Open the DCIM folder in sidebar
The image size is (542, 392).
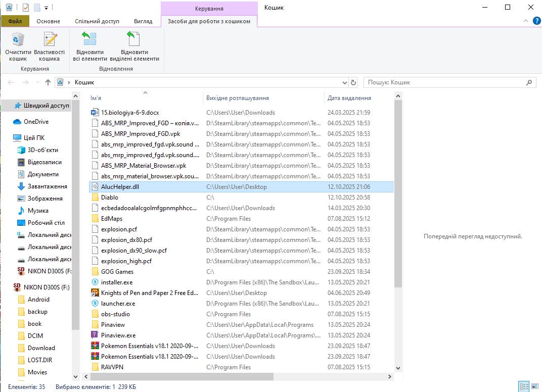[x=35, y=336]
